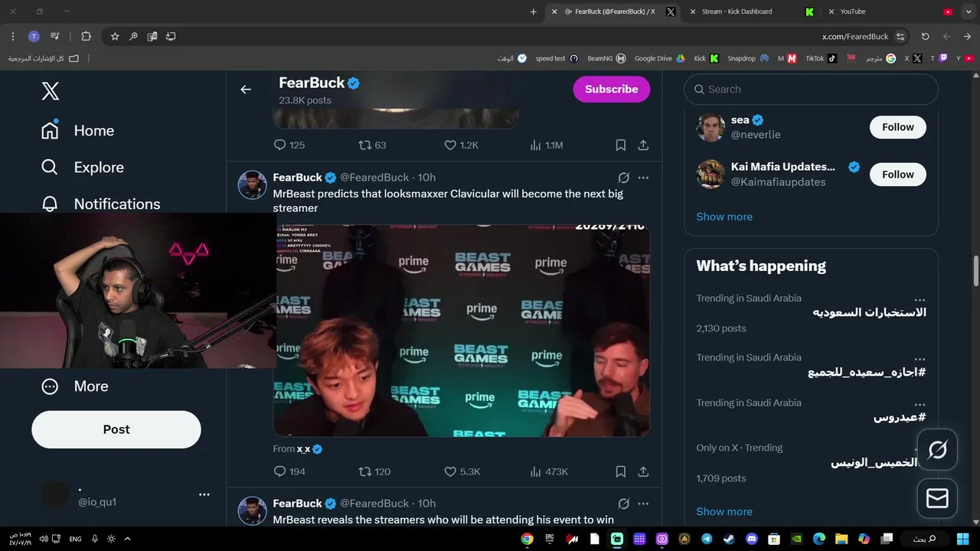Subscribe to FearBuck

click(x=611, y=90)
